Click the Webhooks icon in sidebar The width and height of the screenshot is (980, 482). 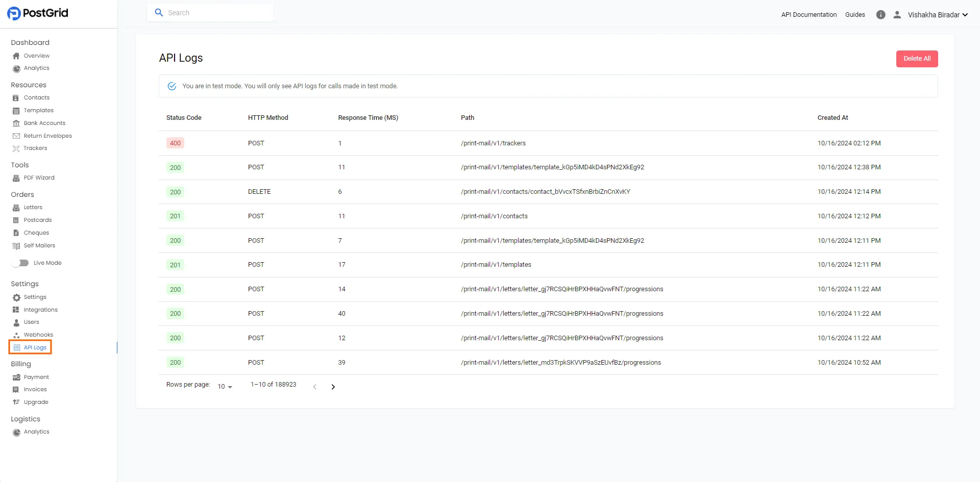[x=16, y=335]
